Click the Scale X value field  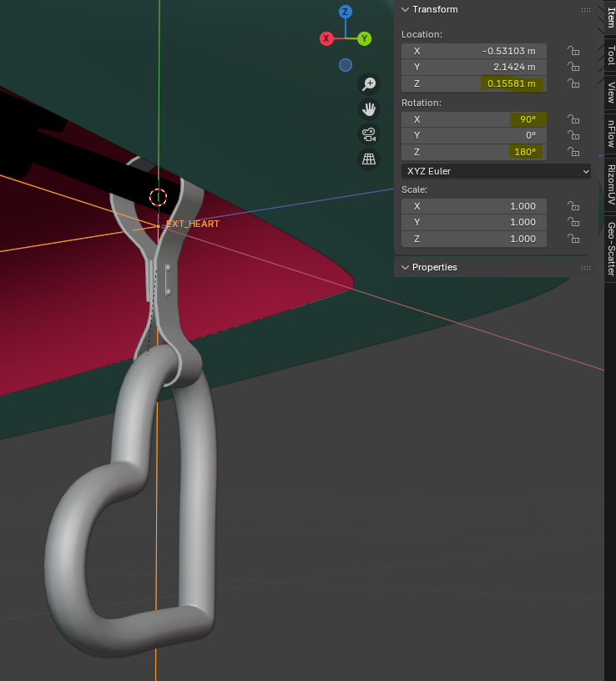[474, 206]
